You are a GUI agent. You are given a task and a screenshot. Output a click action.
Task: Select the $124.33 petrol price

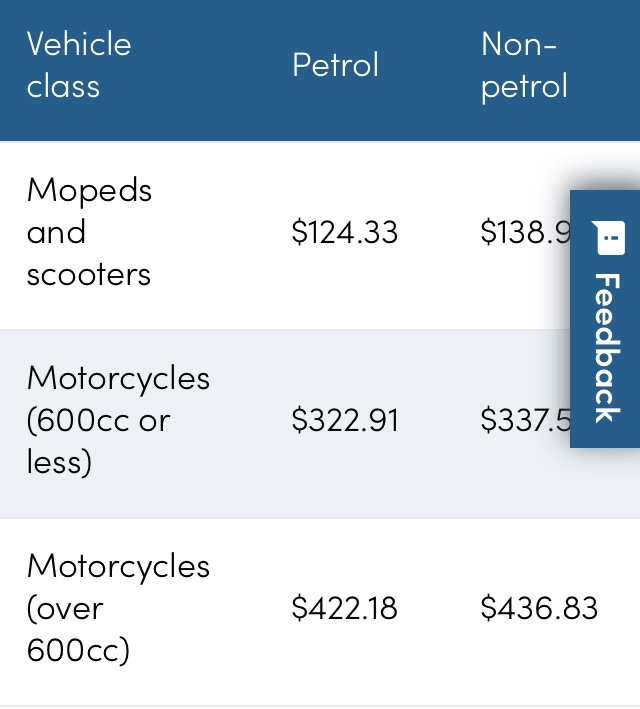344,233
